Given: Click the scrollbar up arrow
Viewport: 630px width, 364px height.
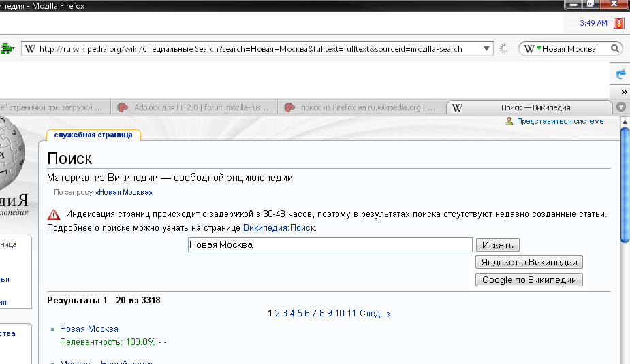Looking at the screenshot, I should [625, 121].
